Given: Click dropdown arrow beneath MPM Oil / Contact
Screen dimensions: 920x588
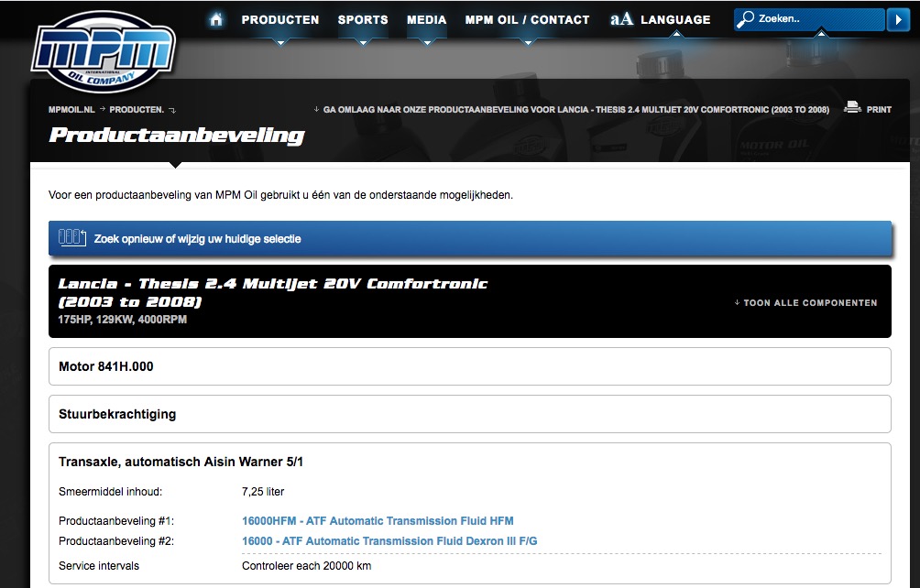Looking at the screenshot, I should point(528,42).
